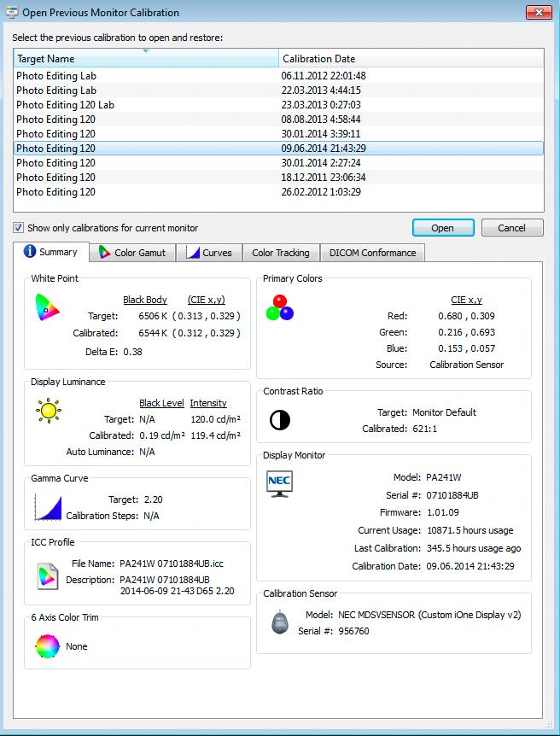Switch to the Summary tab
Image resolution: width=560 pixels, height=736 pixels.
[x=50, y=252]
